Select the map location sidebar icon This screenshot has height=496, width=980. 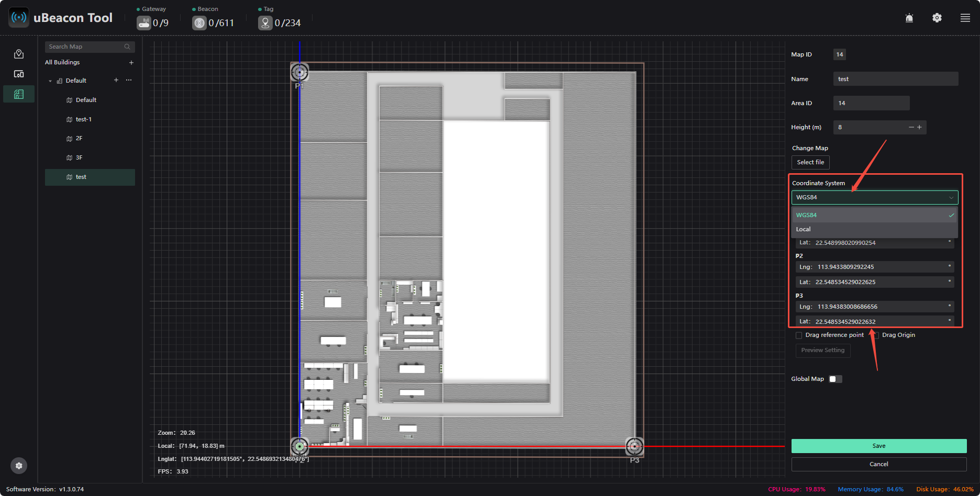point(19,54)
